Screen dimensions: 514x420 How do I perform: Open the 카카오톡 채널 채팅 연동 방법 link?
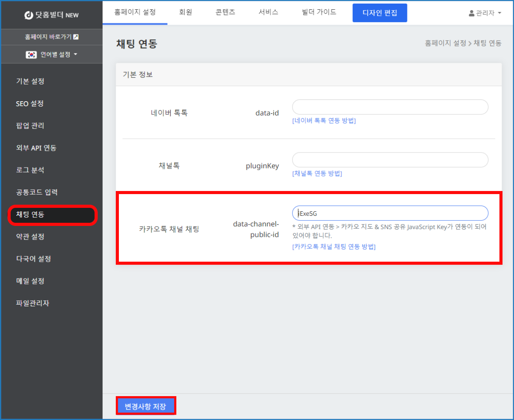(334, 247)
